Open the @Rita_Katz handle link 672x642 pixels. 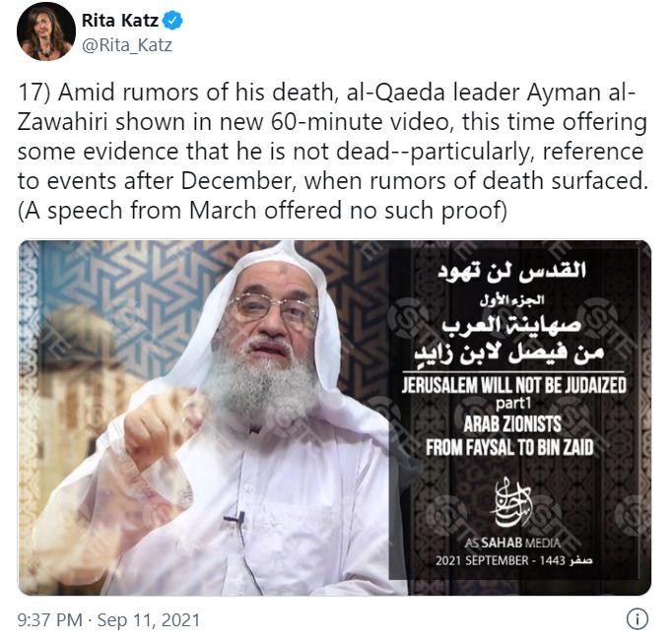coord(127,45)
